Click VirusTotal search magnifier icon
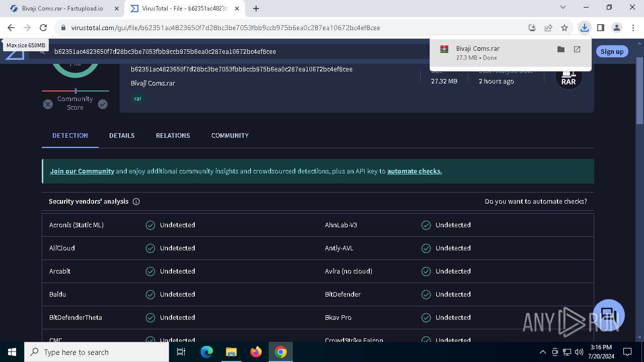The width and height of the screenshot is (644, 362). click(42, 51)
